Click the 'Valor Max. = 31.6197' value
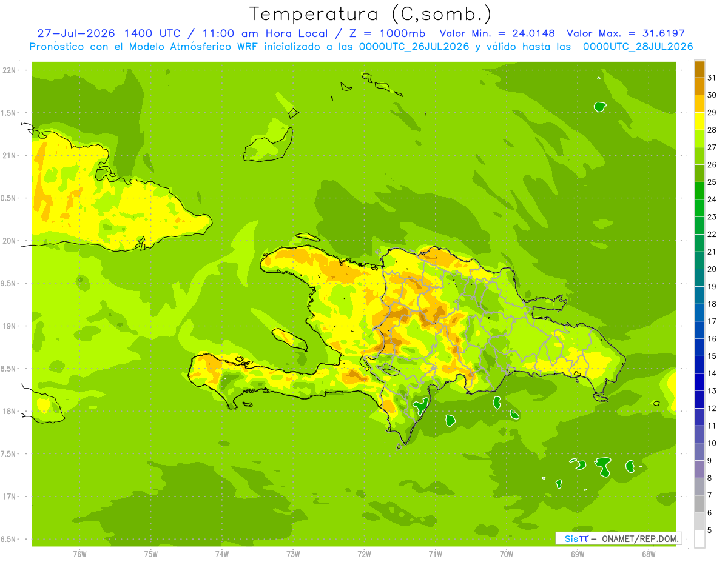The width and height of the screenshot is (728, 562). (625, 33)
